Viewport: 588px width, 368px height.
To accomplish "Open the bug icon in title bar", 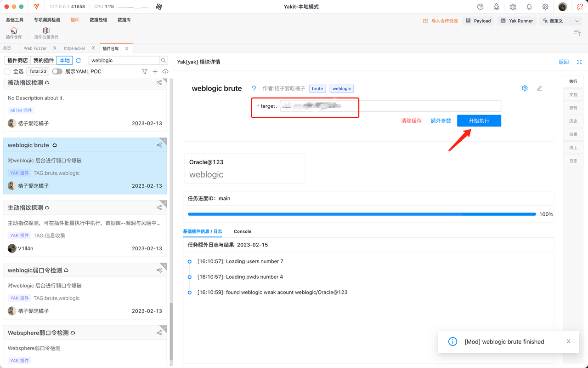I will click(x=513, y=7).
